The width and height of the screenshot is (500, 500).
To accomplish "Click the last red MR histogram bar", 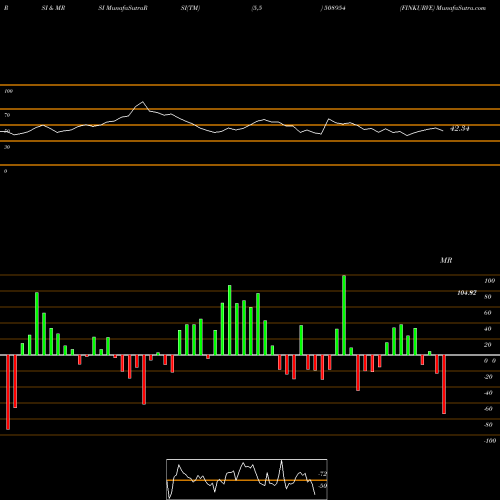I will click(x=444, y=384).
